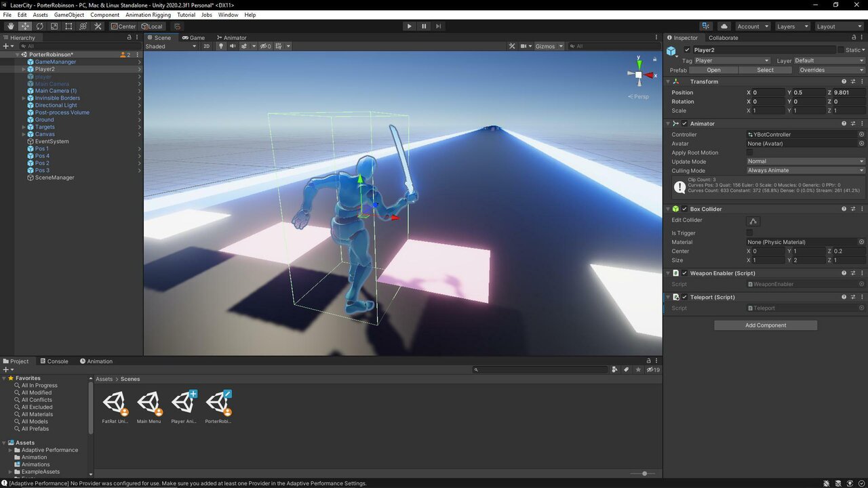Screen dimensions: 868x488
Task: Open the Animation Rigging menu
Action: pos(148,15)
